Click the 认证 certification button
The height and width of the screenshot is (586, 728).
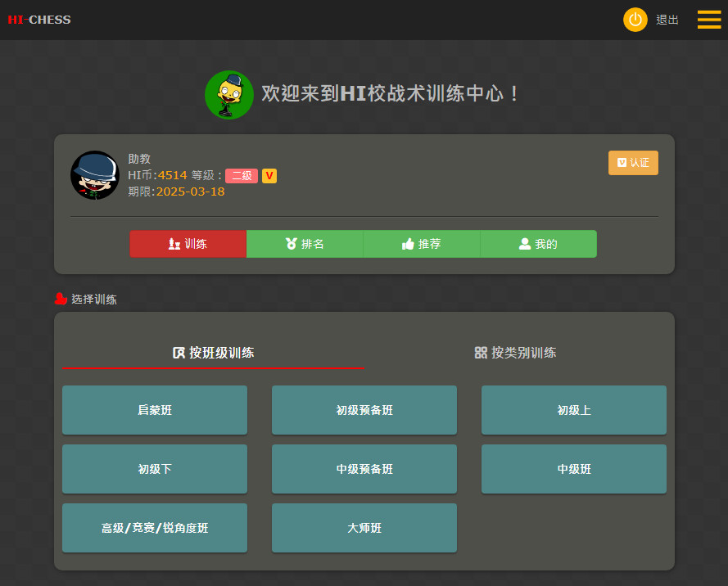[x=633, y=163]
